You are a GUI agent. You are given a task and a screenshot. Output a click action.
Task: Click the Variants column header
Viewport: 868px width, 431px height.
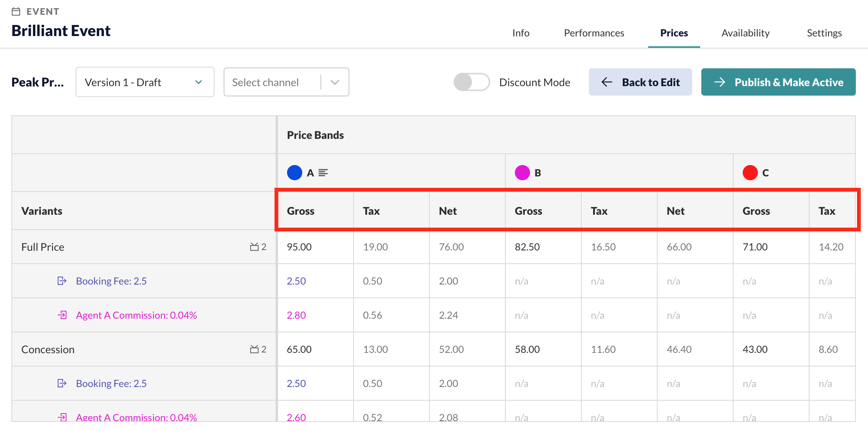(x=42, y=211)
